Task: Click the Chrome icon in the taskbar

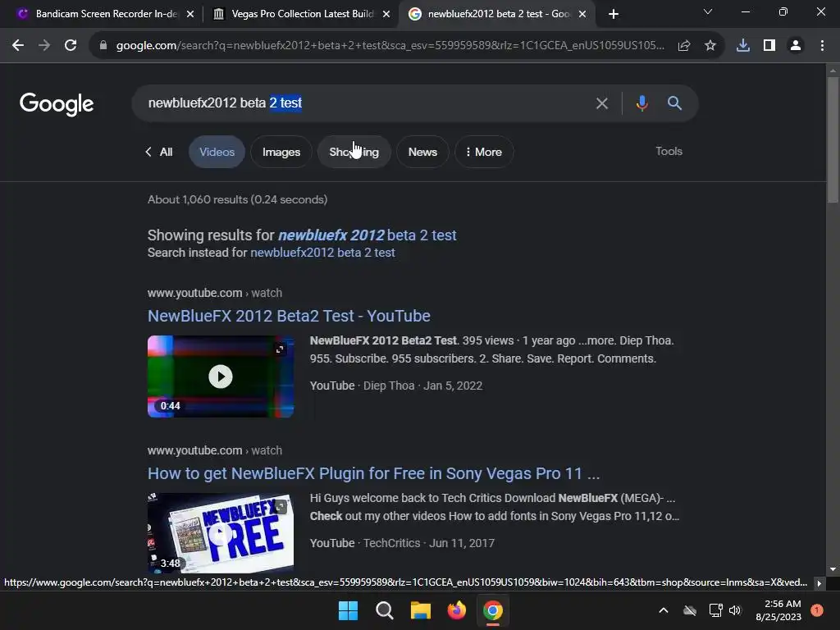Action: 493,610
